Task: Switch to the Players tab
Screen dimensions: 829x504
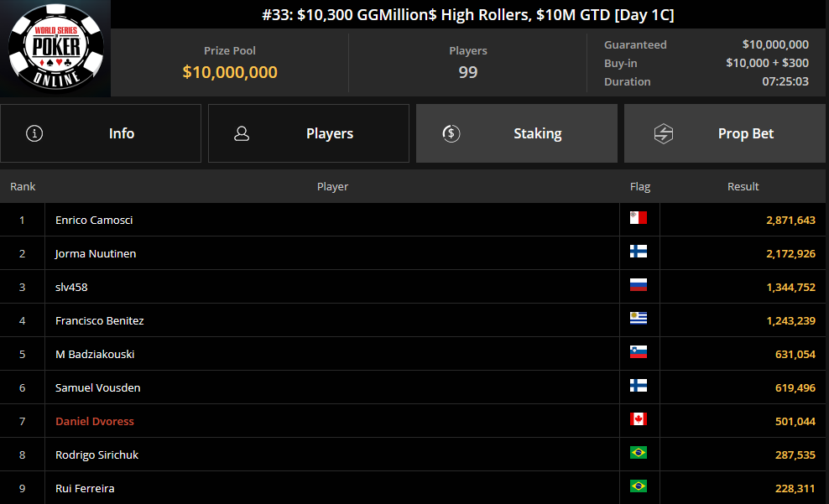Action: 309,133
